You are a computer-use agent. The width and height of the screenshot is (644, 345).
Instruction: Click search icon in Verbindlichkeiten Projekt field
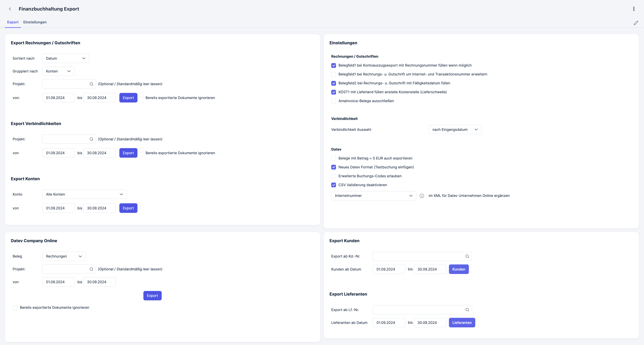click(x=91, y=139)
